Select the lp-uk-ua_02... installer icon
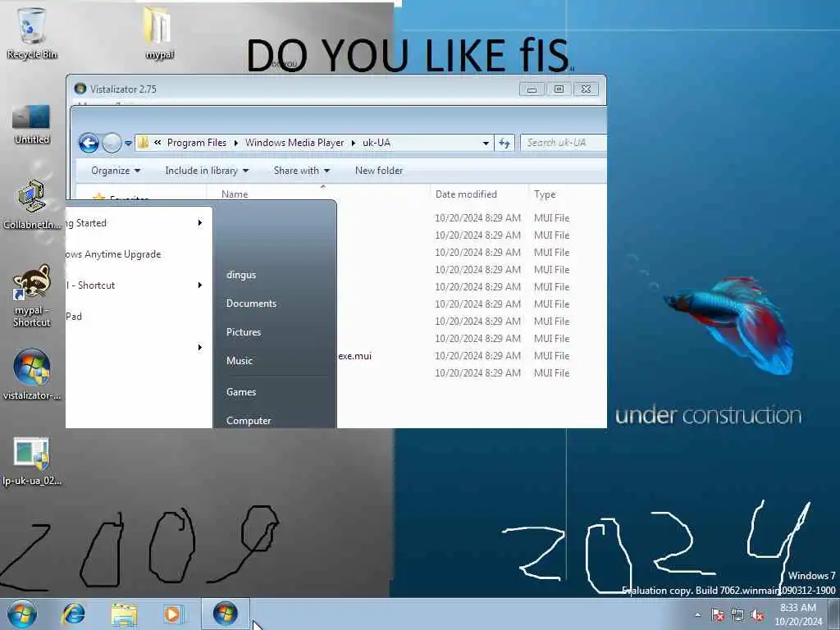The height and width of the screenshot is (630, 840). [32, 461]
